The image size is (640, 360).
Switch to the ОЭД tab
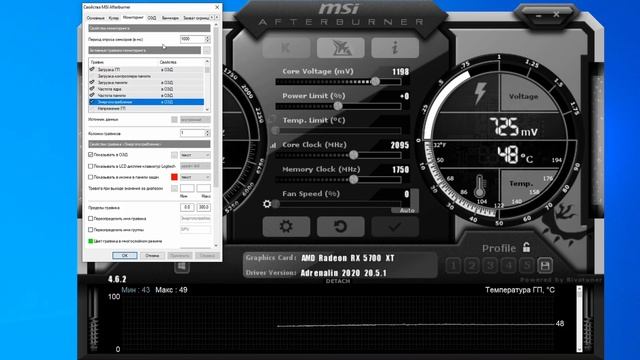point(152,18)
